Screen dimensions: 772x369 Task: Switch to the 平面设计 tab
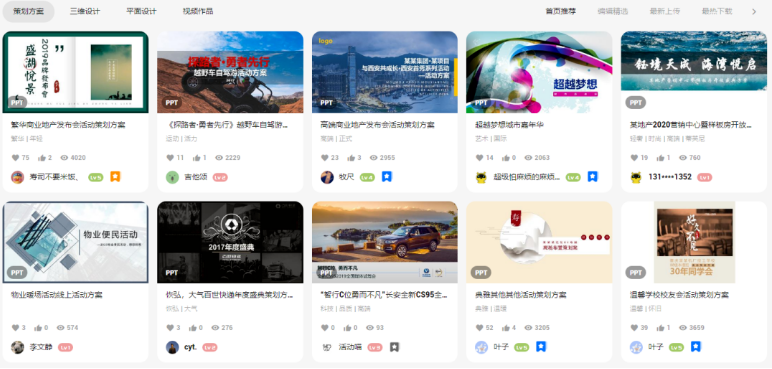point(141,11)
